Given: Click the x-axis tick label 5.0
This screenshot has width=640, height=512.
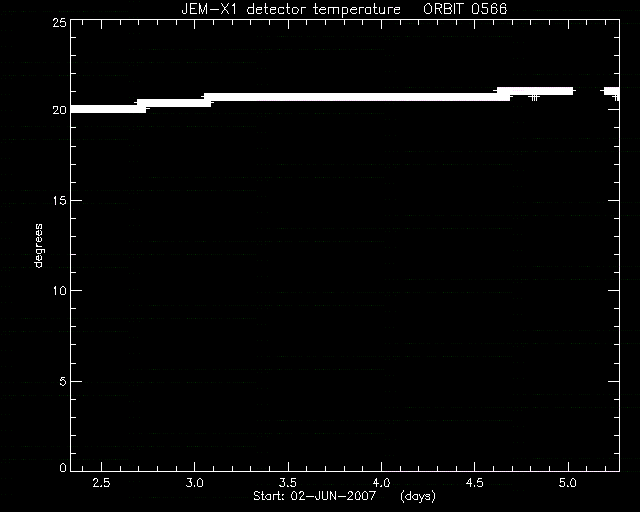Looking at the screenshot, I should (x=568, y=483).
